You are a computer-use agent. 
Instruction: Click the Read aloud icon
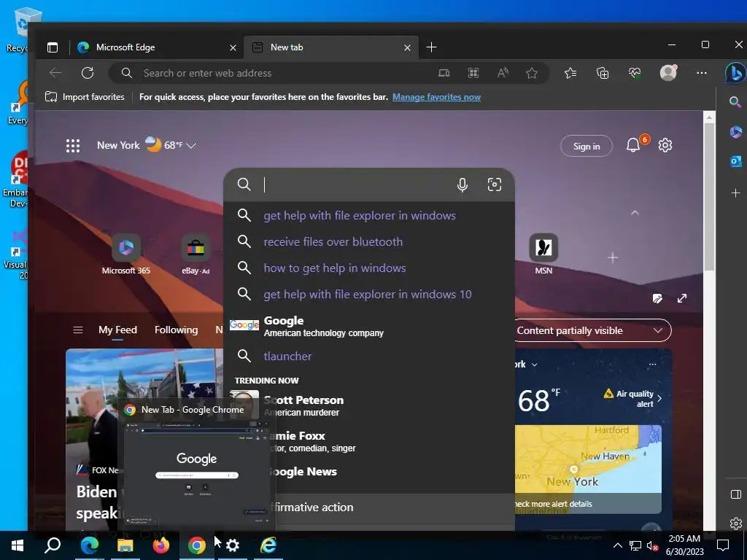[x=503, y=73]
